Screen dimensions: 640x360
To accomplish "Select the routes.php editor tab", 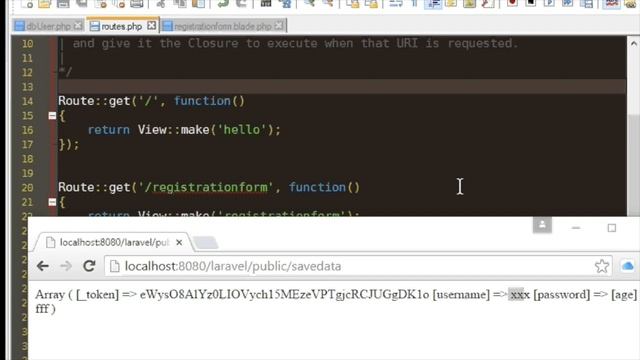I will click(x=122, y=26).
